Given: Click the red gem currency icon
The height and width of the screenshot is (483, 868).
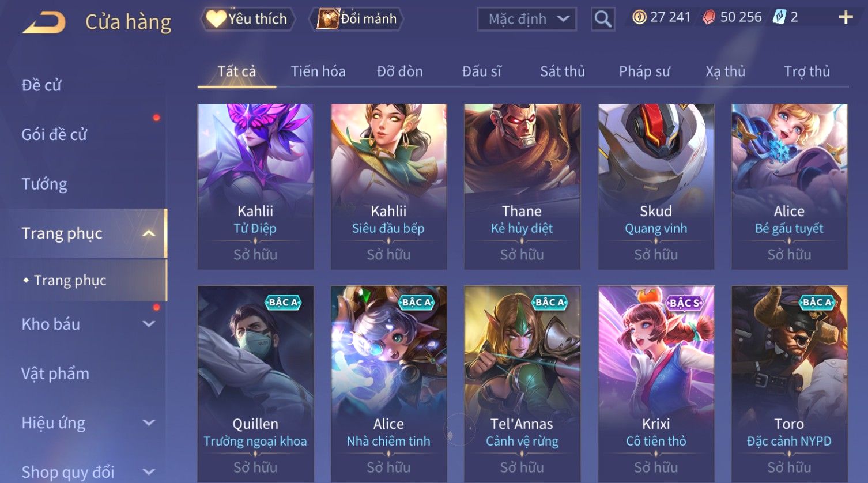Looking at the screenshot, I should (x=709, y=17).
